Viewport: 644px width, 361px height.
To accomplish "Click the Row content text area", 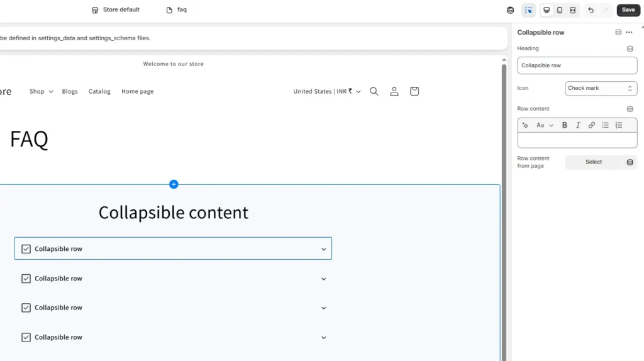I will (577, 140).
